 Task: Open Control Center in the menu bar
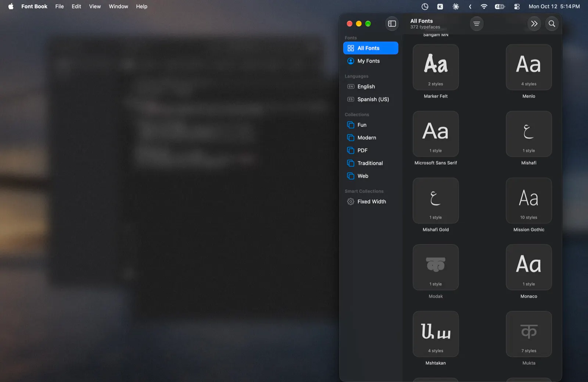(517, 6)
